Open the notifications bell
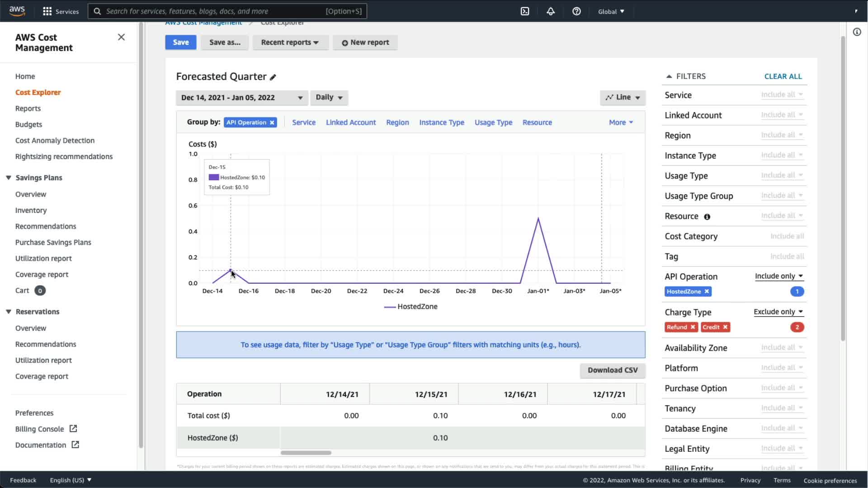Screen dimensions: 868x488 (x=551, y=11)
